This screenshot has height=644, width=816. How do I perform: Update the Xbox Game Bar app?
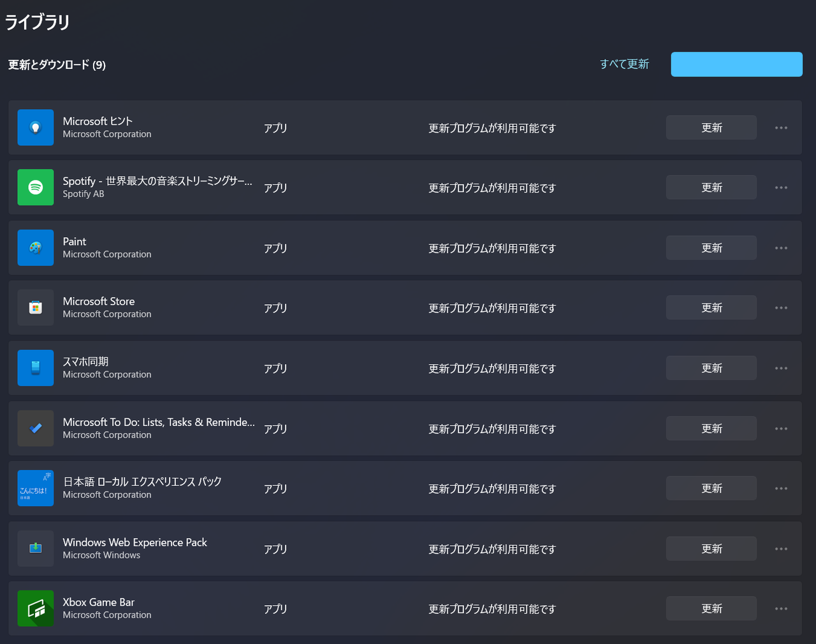[711, 608]
